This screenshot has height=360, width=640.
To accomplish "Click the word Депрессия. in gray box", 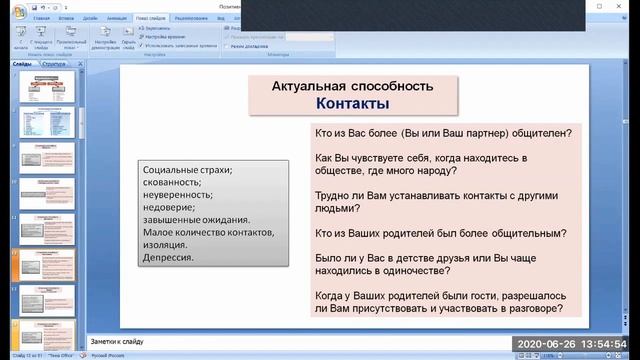I will coord(168,258).
